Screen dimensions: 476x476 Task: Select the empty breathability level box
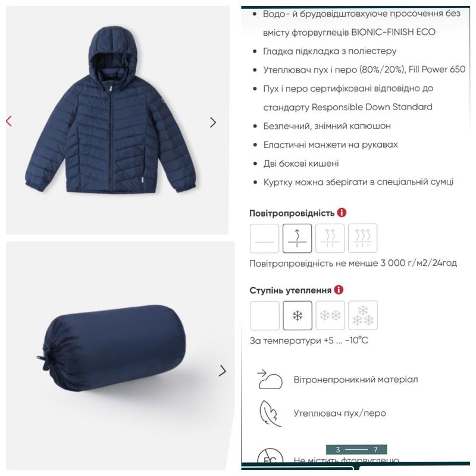(x=264, y=239)
